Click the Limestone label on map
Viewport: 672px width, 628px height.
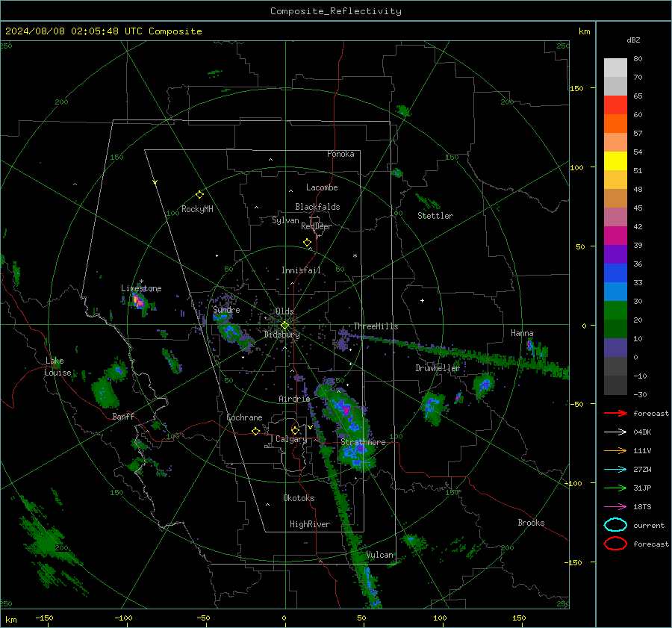141,288
